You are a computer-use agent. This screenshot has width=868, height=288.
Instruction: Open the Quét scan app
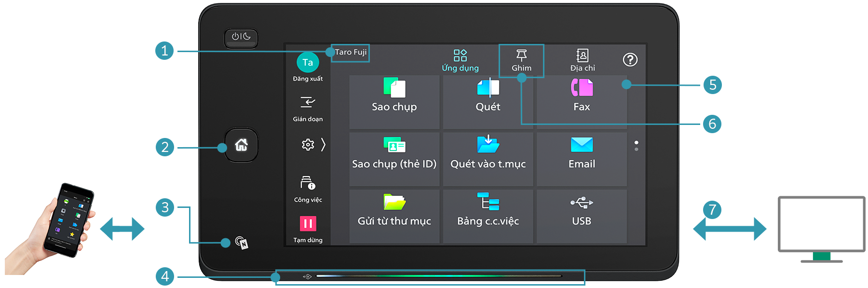(488, 102)
